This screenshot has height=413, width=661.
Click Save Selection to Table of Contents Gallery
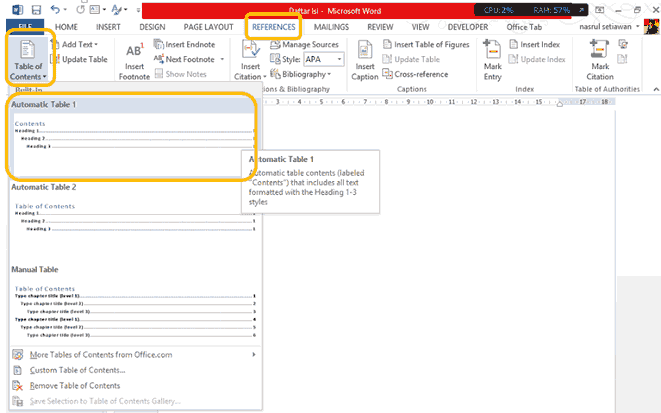[134, 401]
